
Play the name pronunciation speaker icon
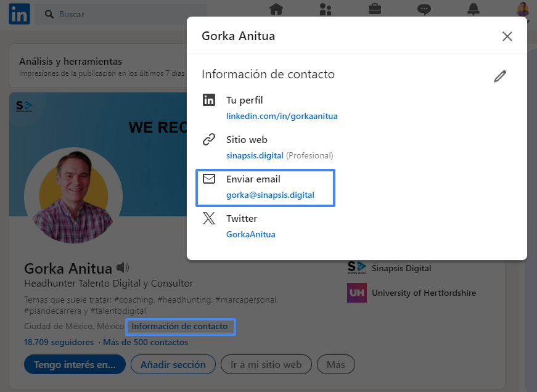coord(123,267)
